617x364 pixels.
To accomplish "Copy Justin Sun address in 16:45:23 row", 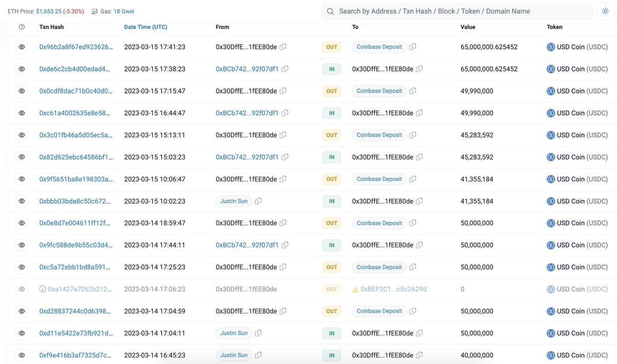I will [x=259, y=355].
